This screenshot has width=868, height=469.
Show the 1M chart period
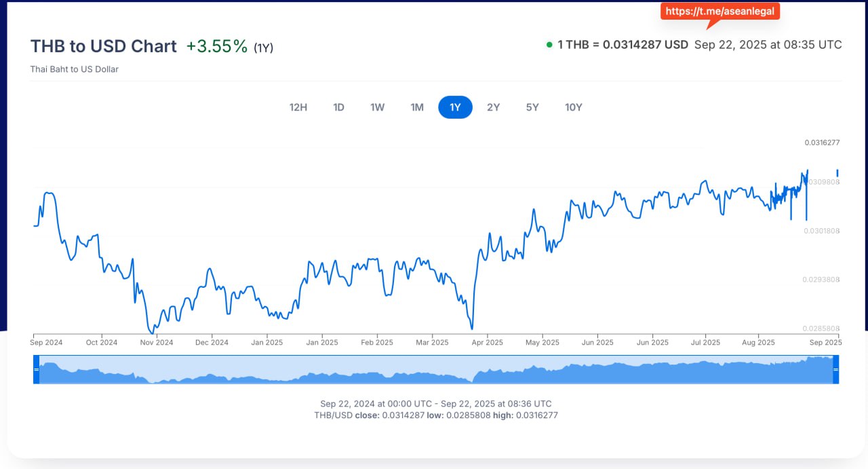417,107
